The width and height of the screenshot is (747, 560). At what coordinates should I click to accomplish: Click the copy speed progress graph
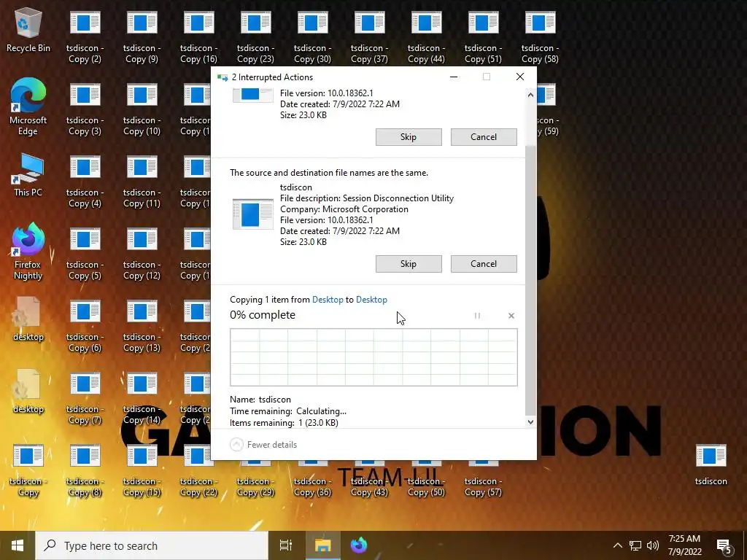[x=373, y=357]
